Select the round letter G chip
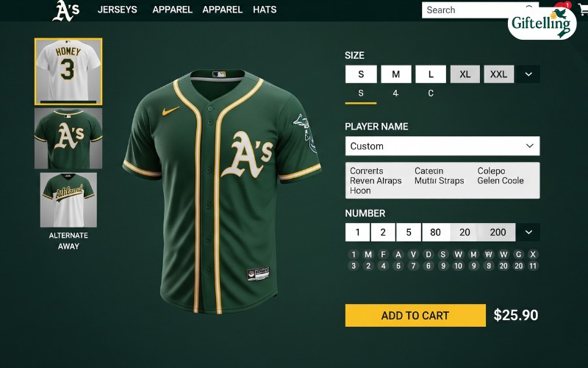 (519, 255)
